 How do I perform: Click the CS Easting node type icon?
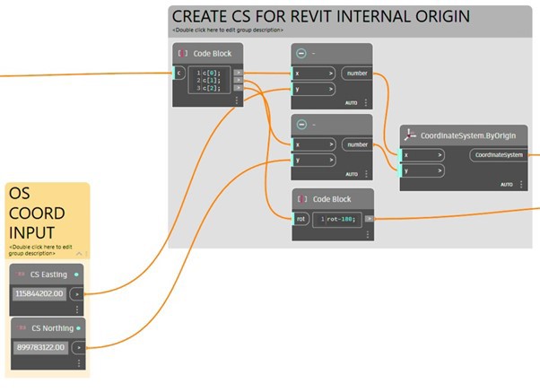point(21,274)
